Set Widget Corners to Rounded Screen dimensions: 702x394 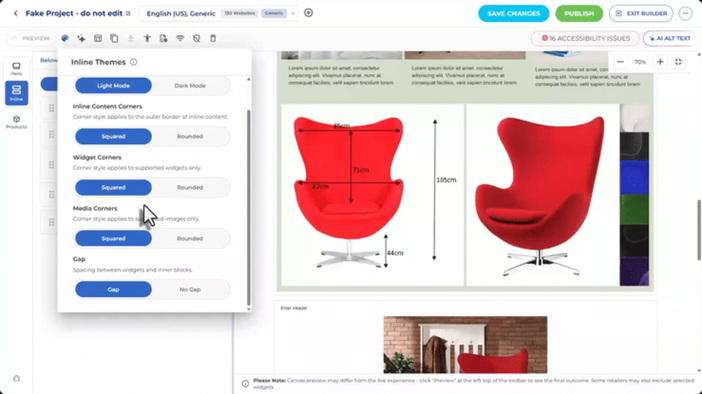(x=190, y=188)
